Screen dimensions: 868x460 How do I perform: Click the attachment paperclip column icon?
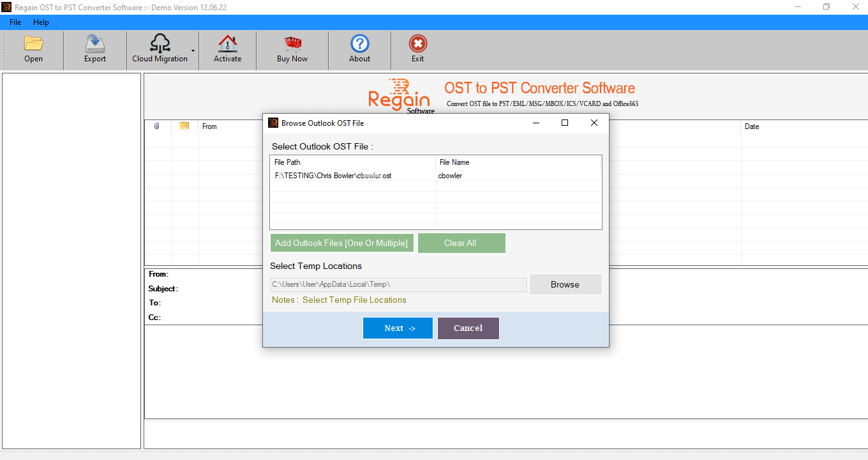click(156, 126)
